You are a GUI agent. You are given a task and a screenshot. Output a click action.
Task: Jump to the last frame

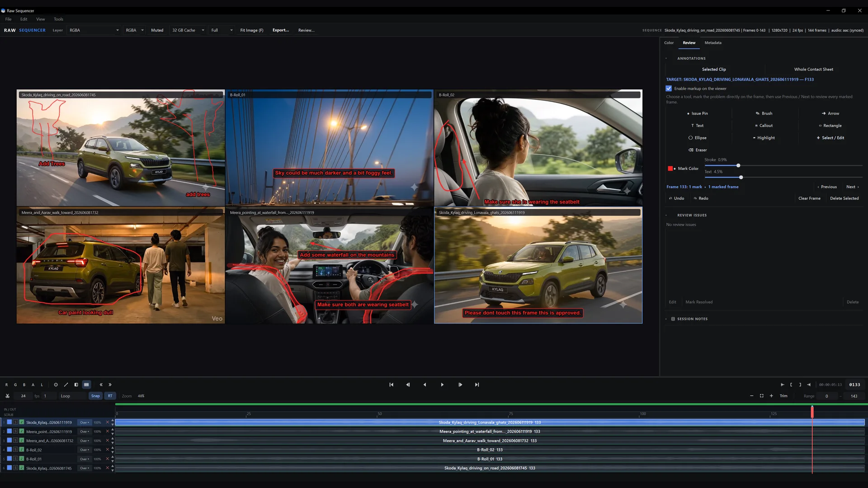(477, 385)
